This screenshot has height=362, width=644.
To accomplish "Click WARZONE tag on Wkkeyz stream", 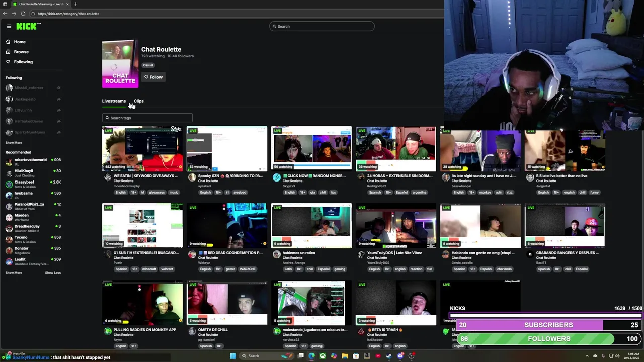I will pyautogui.click(x=248, y=269).
